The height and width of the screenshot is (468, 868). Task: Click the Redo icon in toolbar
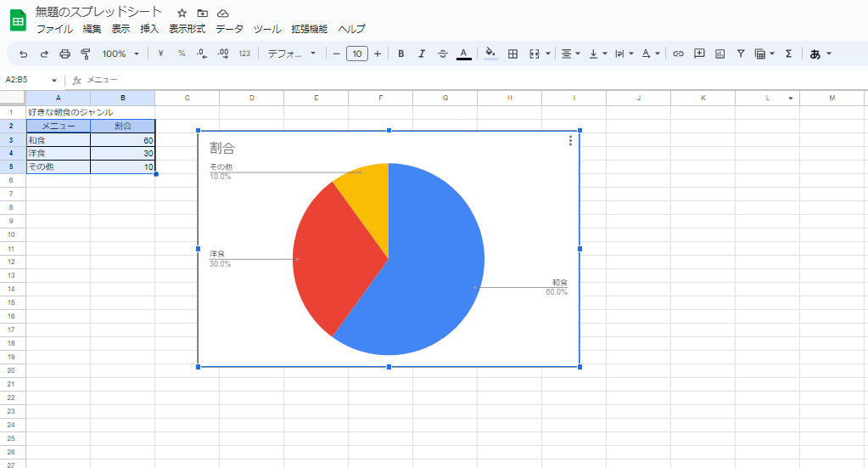click(44, 54)
